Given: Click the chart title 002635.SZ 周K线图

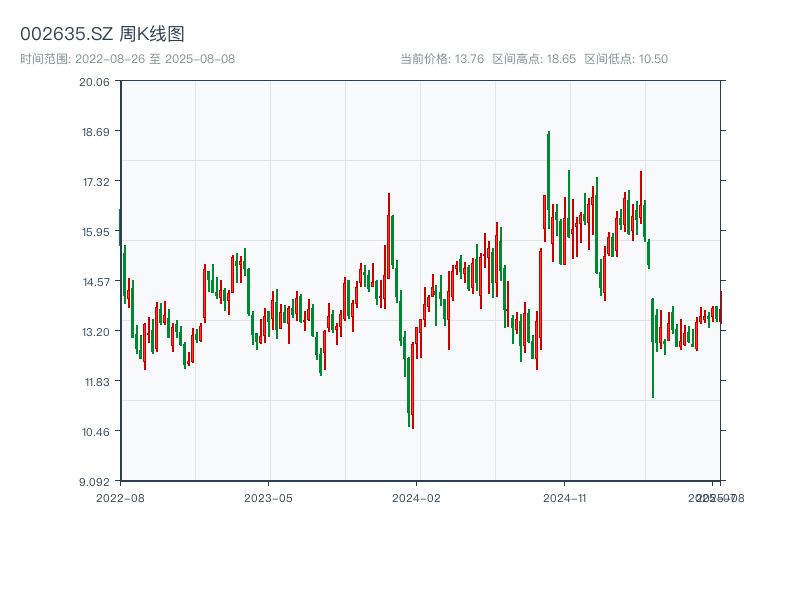Looking at the screenshot, I should click(x=102, y=34).
